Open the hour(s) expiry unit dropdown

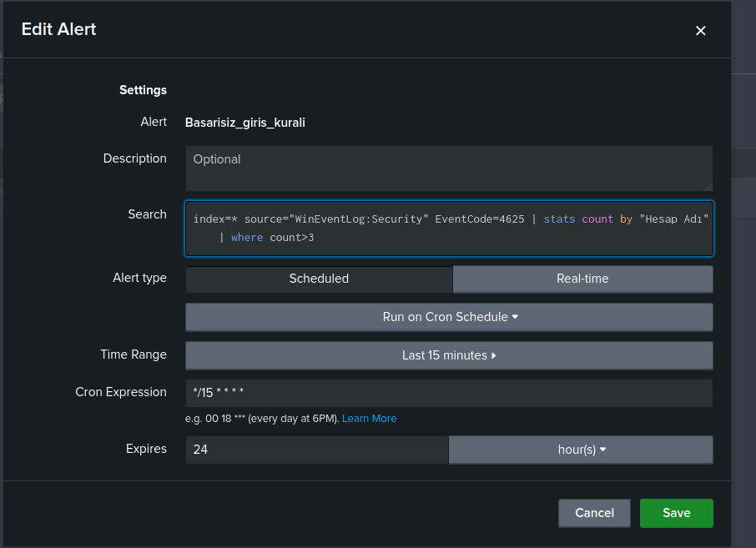(581, 450)
